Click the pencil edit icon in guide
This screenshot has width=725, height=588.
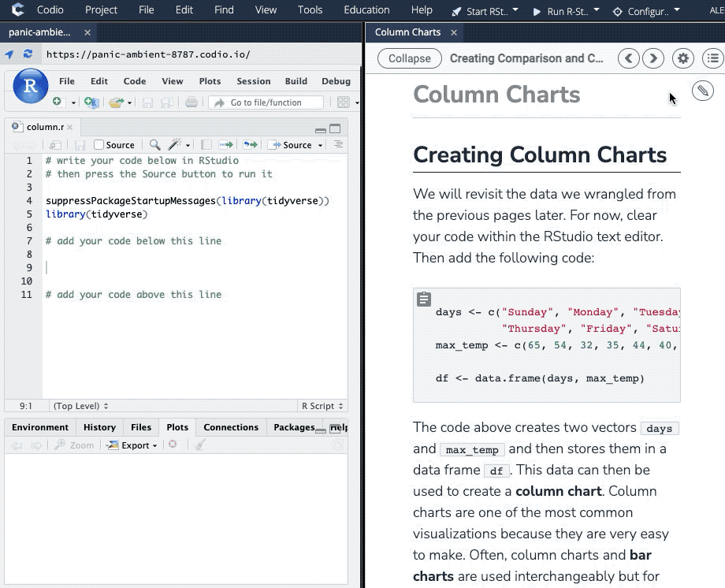coord(702,91)
